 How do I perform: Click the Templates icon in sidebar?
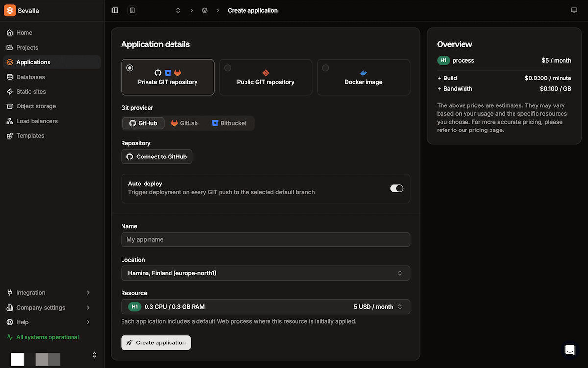(x=10, y=136)
